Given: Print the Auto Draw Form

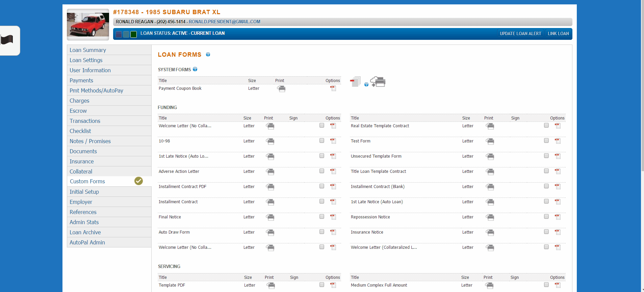Looking at the screenshot, I should pyautogui.click(x=270, y=233).
